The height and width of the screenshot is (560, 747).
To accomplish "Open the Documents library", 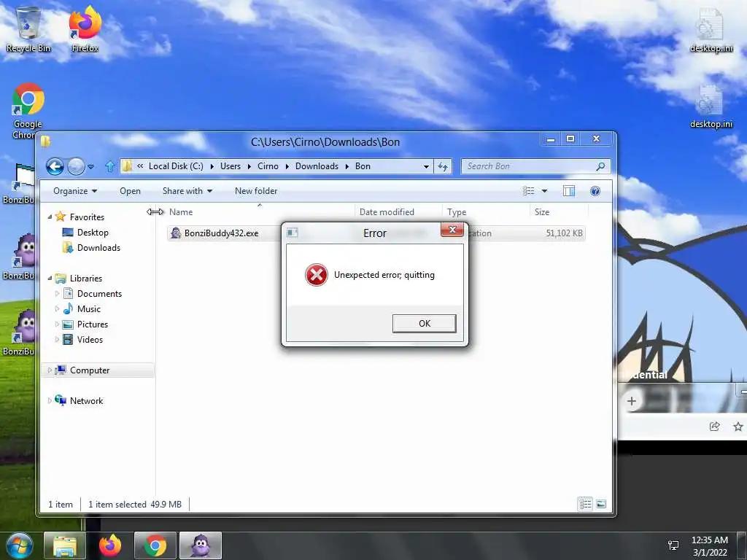I will pos(99,293).
